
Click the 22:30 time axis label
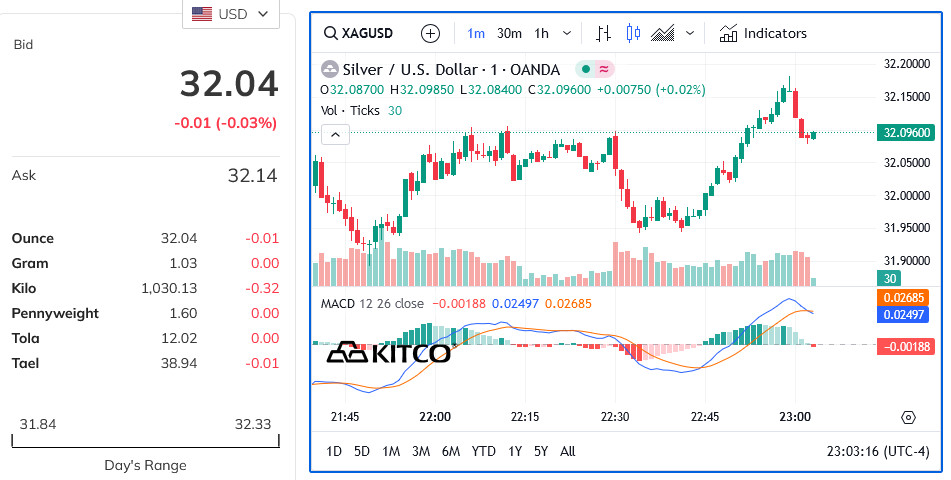point(615,417)
